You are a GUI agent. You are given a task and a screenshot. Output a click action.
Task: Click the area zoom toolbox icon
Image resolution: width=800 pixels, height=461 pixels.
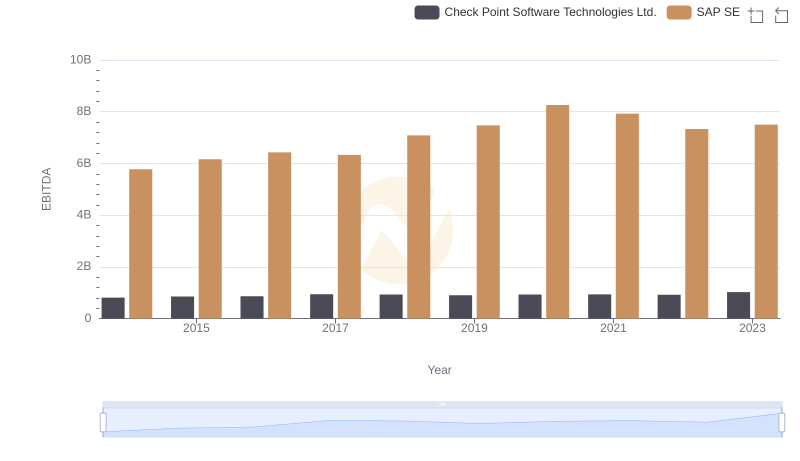pos(756,15)
